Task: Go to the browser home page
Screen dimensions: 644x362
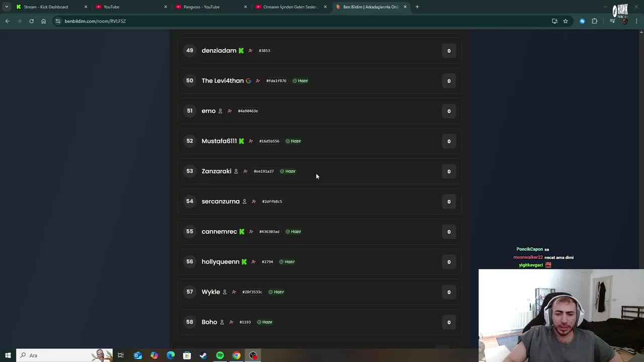Action: pyautogui.click(x=43, y=21)
